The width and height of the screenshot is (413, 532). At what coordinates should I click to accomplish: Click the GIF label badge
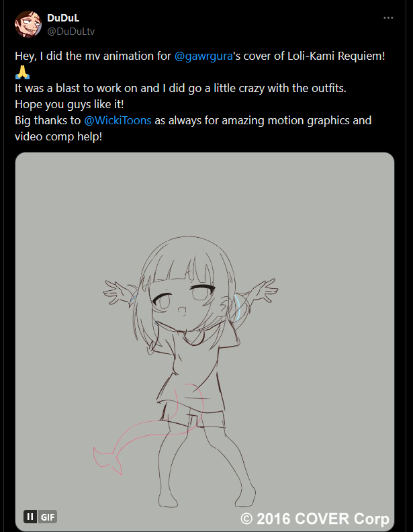click(x=48, y=517)
